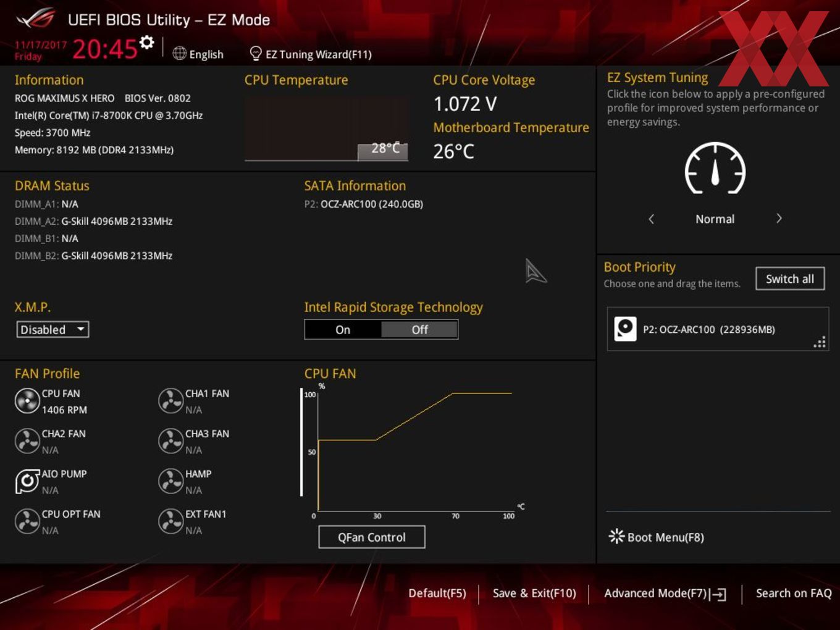Click the Normal tuning profile label
The width and height of the screenshot is (840, 630).
click(x=715, y=219)
